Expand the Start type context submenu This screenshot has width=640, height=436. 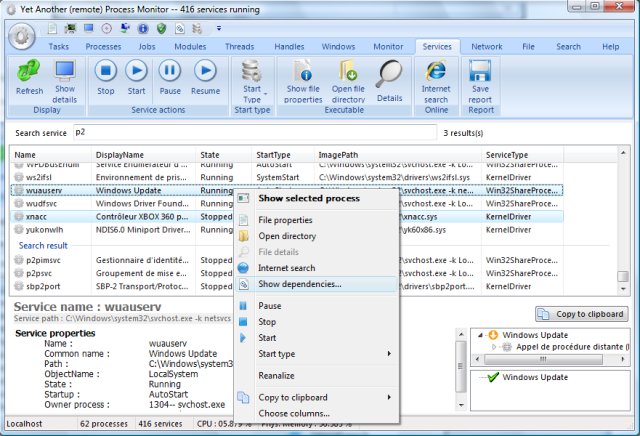click(322, 354)
